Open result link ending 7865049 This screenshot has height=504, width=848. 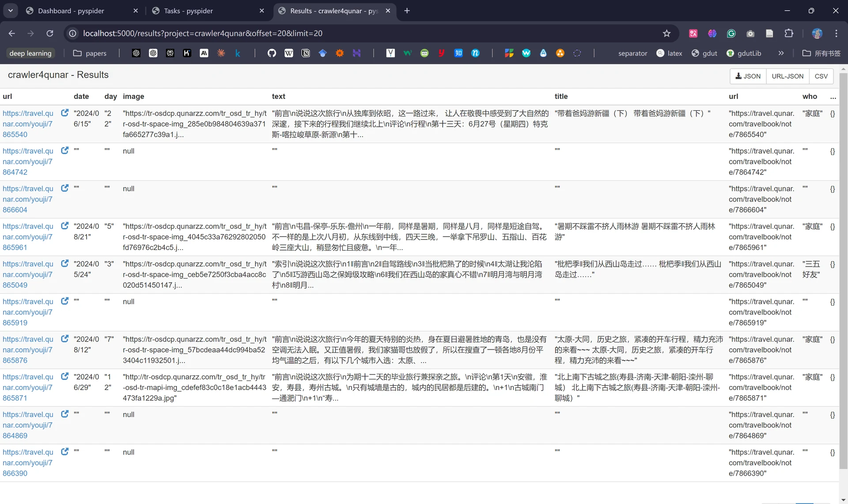click(28, 274)
